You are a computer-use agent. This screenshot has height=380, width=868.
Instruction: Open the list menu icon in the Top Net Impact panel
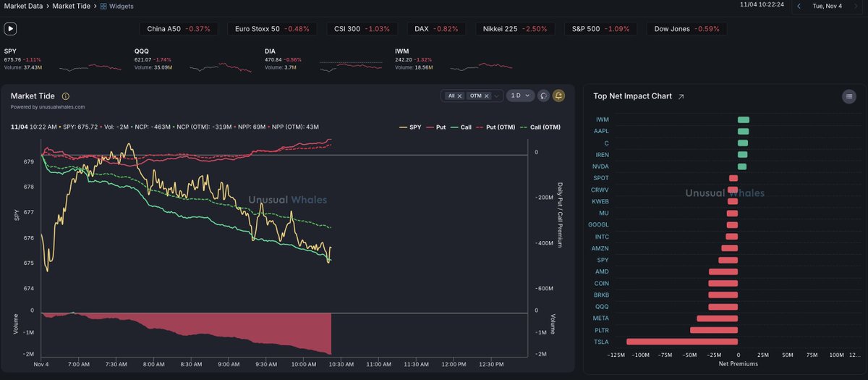[849, 96]
